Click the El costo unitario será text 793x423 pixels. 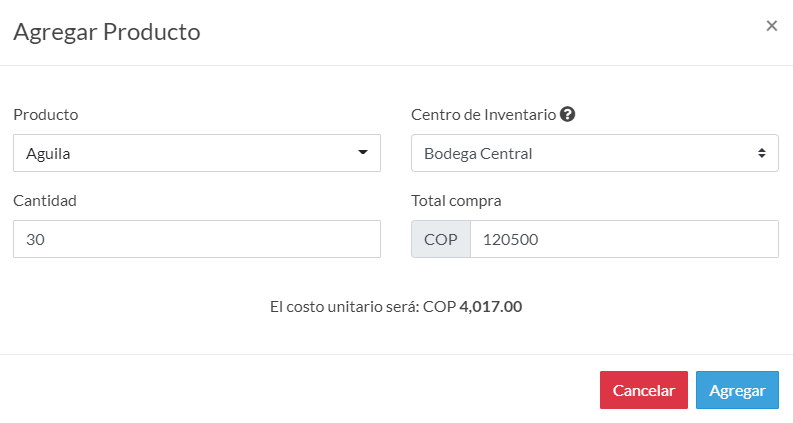tap(344, 307)
